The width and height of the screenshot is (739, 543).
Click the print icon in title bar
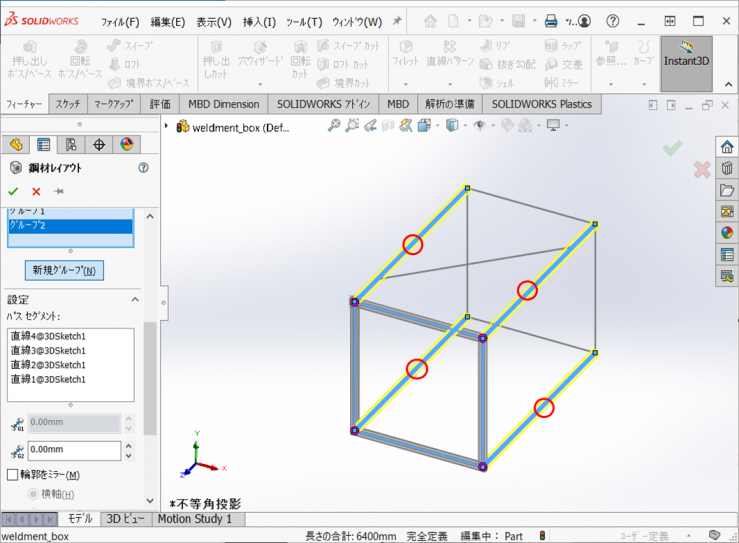550,21
